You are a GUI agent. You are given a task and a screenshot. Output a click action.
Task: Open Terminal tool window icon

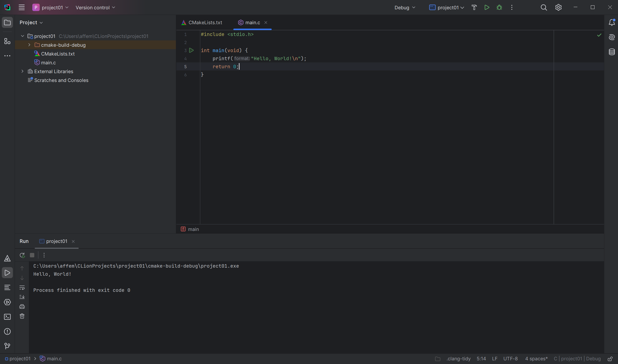[x=7, y=317]
